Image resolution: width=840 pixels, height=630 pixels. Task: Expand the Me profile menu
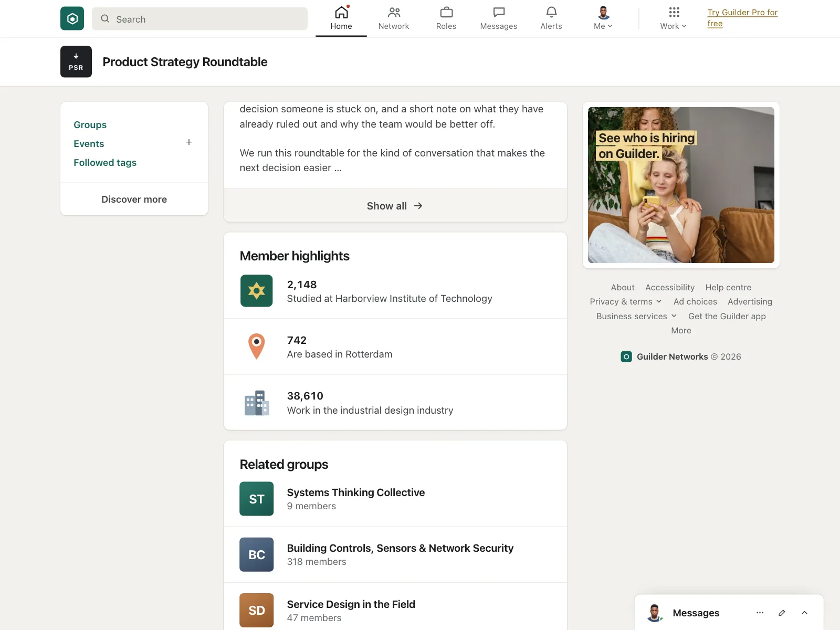(x=603, y=18)
